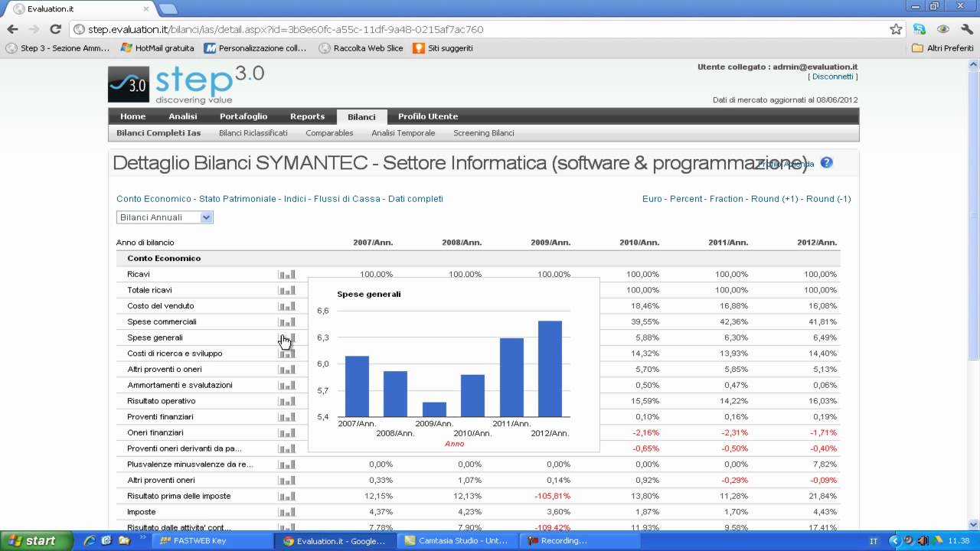Open the Altri Preferiti bookmarks folder
Screen dimensions: 980x551
pyautogui.click(x=942, y=48)
